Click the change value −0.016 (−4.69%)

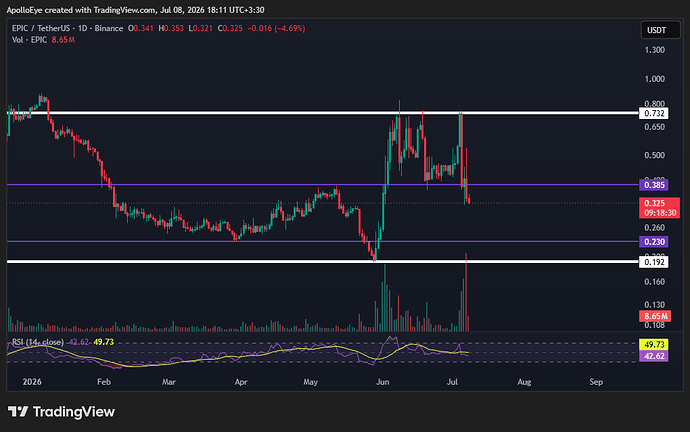pos(276,28)
